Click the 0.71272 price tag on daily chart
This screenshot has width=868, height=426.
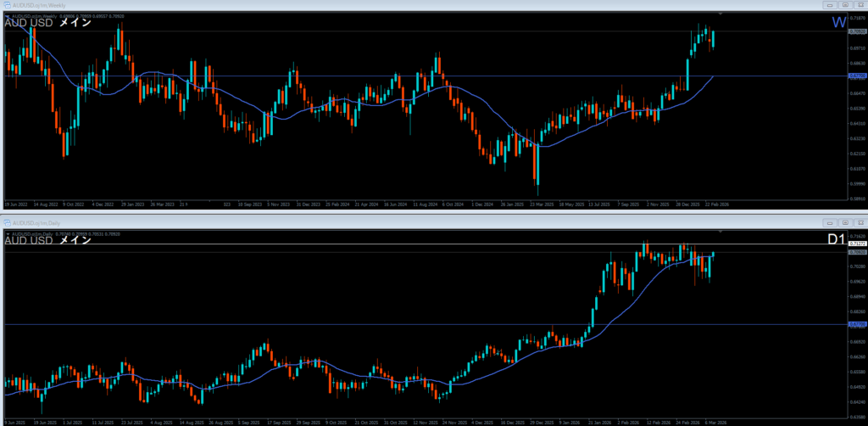click(857, 244)
